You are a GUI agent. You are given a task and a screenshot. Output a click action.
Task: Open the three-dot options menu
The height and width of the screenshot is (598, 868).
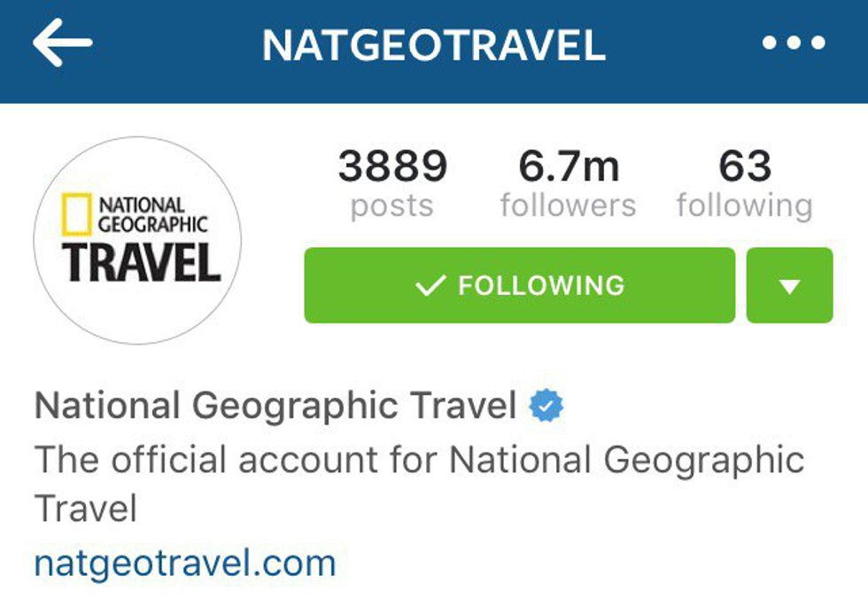(794, 43)
